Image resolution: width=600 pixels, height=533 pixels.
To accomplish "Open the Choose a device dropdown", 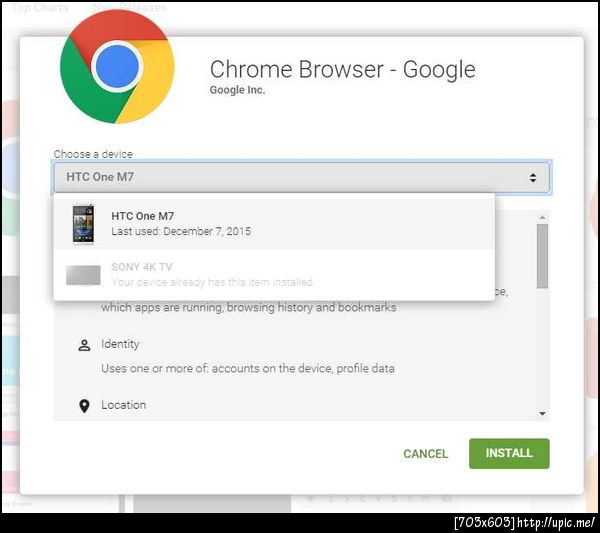I will (302, 177).
